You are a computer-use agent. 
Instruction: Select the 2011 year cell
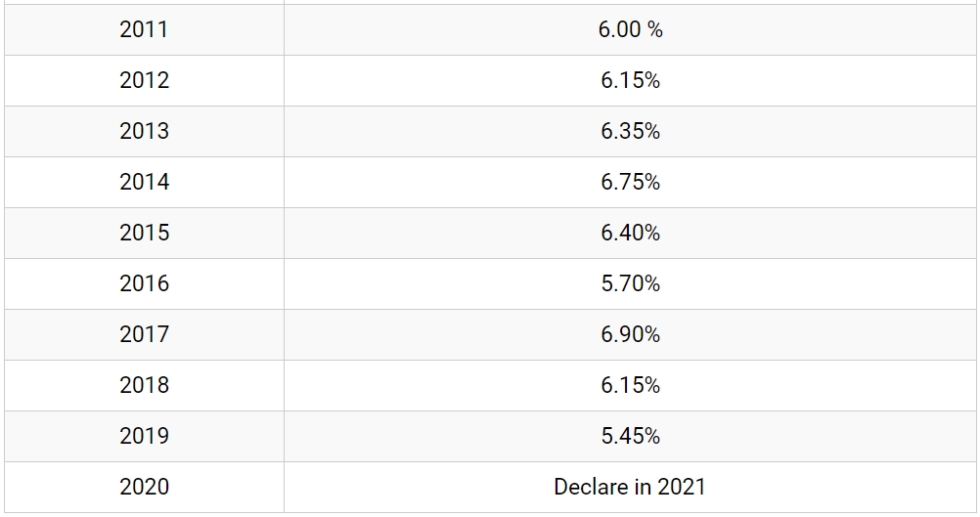145,30
